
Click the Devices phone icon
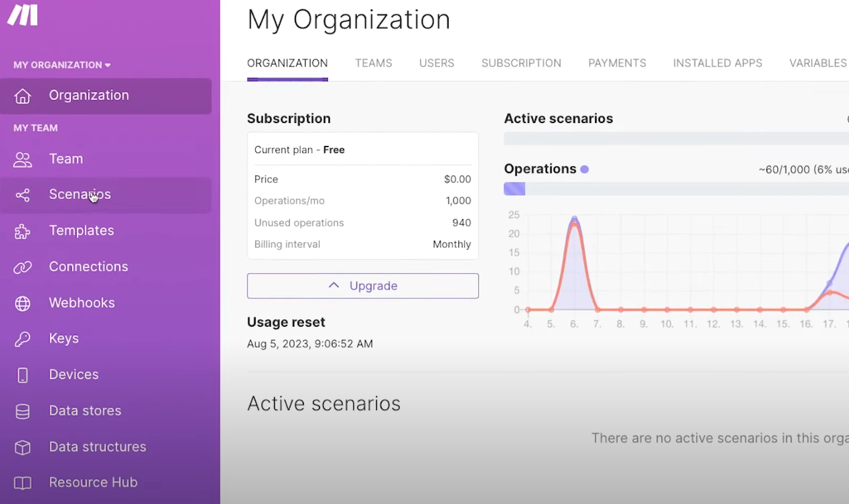(x=22, y=374)
